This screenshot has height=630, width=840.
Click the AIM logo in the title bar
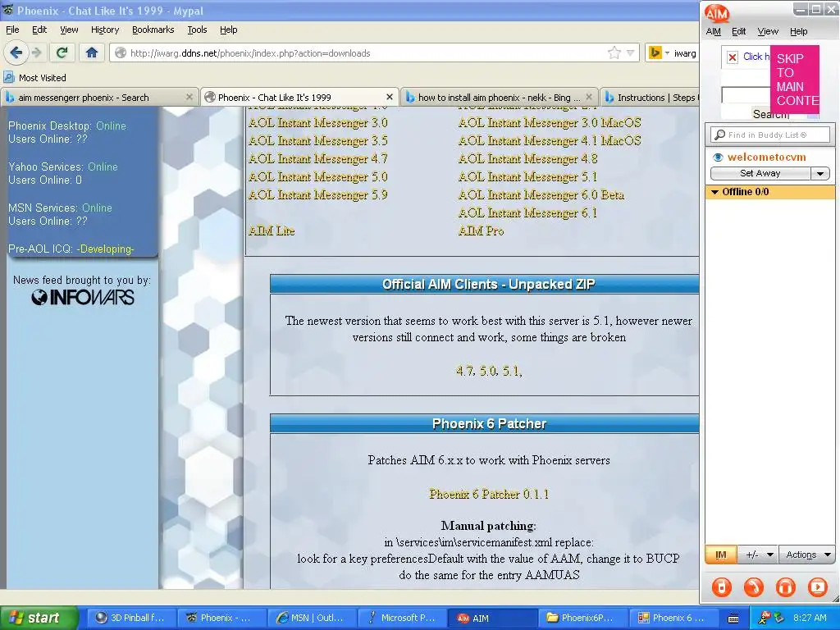tap(717, 13)
